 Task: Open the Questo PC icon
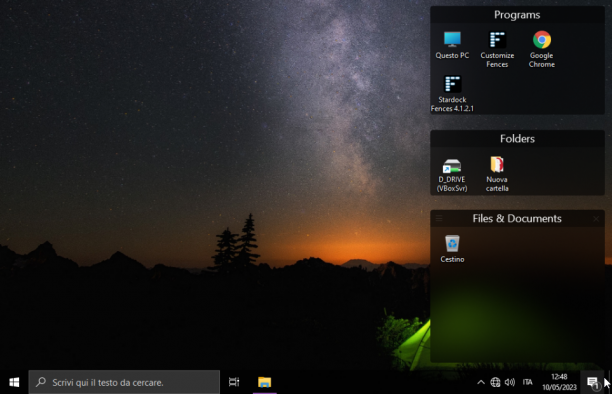(x=452, y=45)
